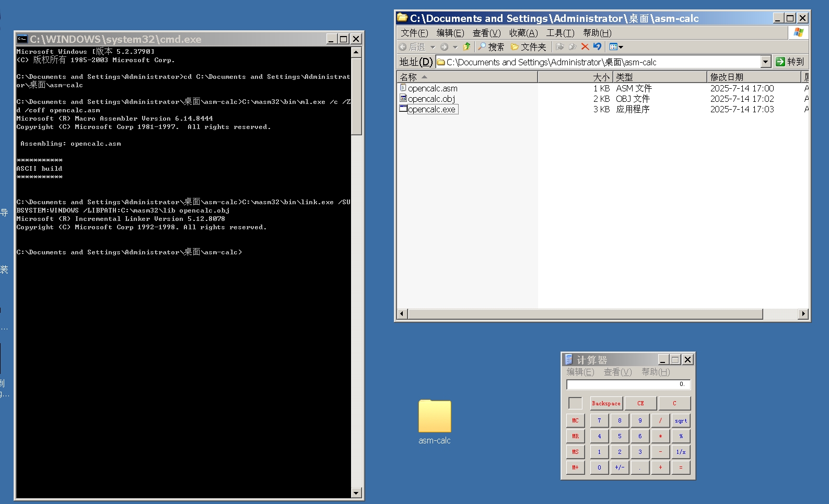Sort files by the 类型 column header
This screenshot has width=829, height=504.
tap(660, 77)
